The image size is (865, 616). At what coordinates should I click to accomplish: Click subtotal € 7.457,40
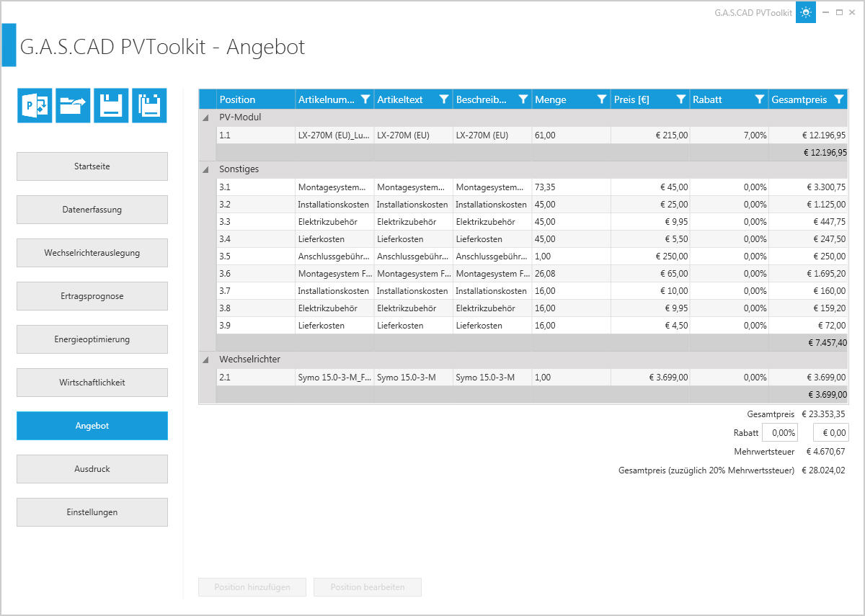pos(828,343)
